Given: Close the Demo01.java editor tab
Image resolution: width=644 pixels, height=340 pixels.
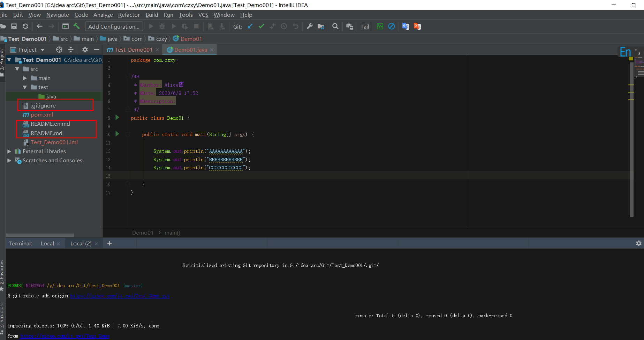Looking at the screenshot, I should click(x=212, y=50).
